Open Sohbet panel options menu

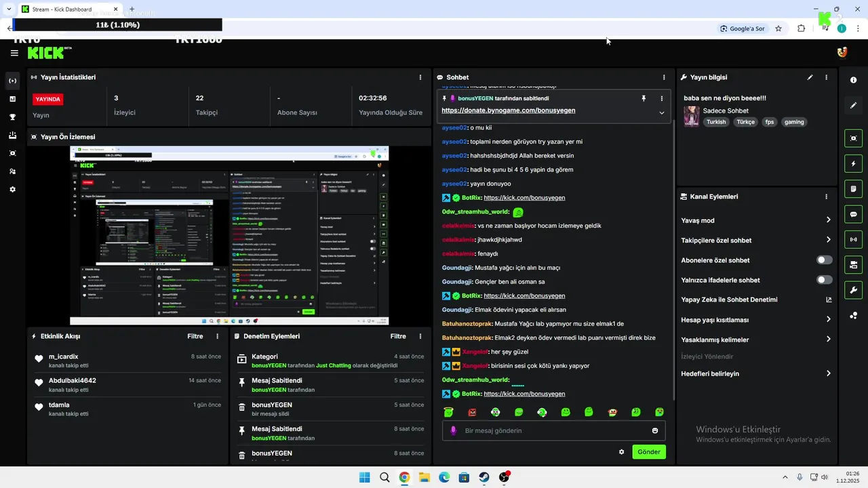click(664, 77)
